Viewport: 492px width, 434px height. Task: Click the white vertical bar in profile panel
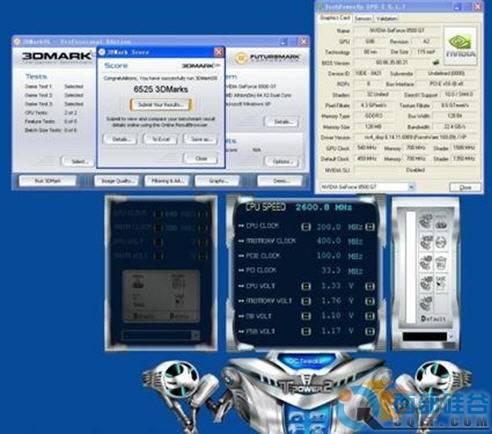411,267
